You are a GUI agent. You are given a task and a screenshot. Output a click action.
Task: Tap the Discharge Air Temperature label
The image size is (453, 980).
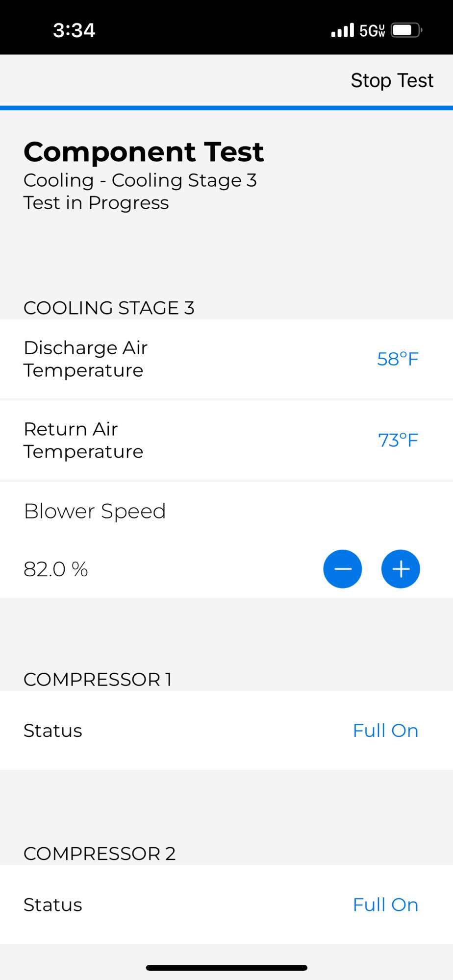[86, 359]
